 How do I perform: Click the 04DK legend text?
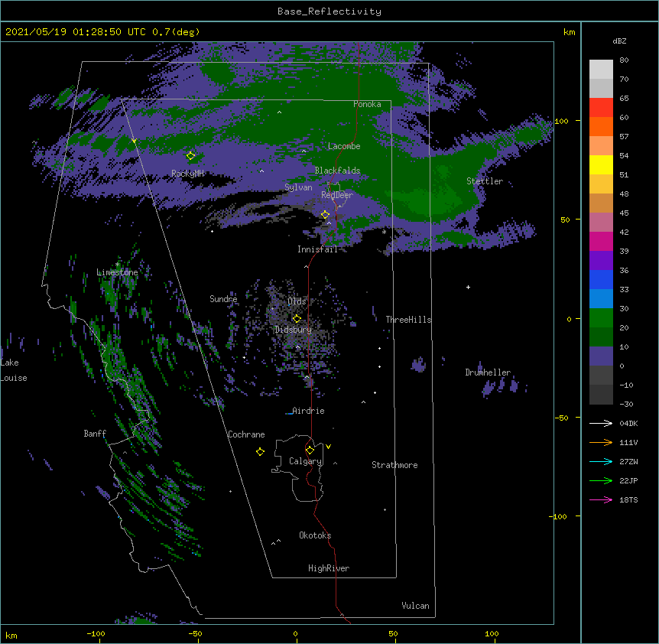[x=628, y=423]
